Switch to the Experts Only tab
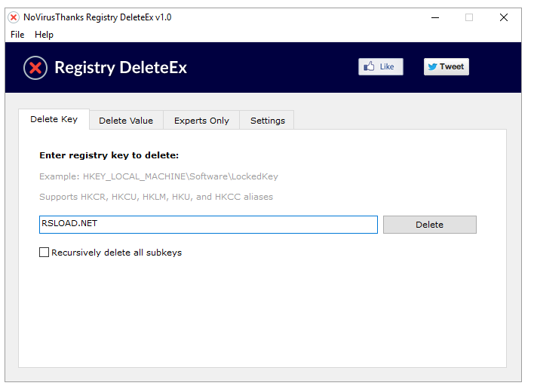This screenshot has width=534, height=392. pyautogui.click(x=201, y=121)
